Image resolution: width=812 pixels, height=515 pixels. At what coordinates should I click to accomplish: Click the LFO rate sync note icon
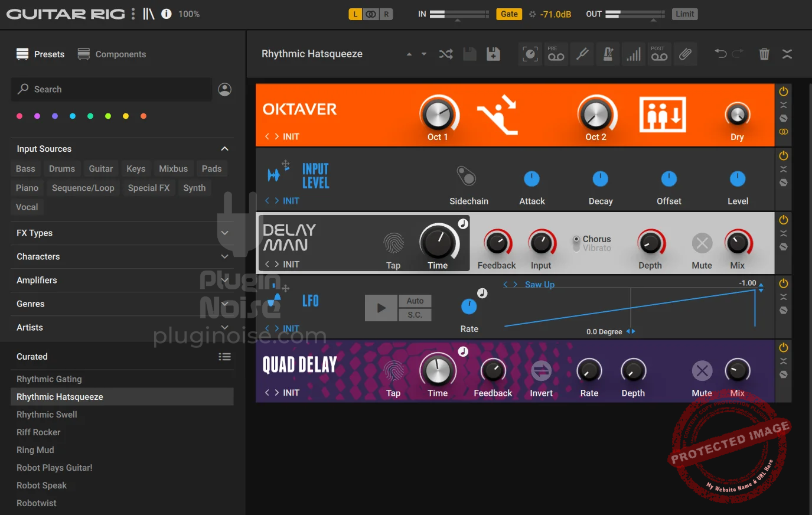(482, 293)
